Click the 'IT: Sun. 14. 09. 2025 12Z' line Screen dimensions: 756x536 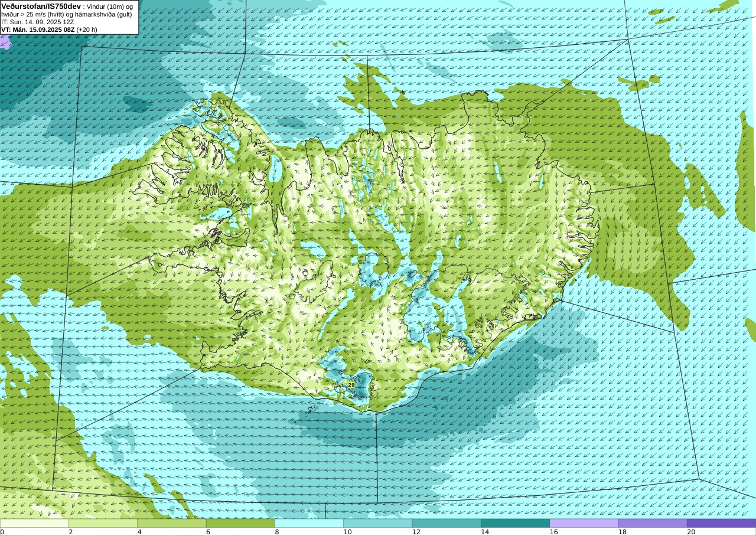[x=37, y=22]
